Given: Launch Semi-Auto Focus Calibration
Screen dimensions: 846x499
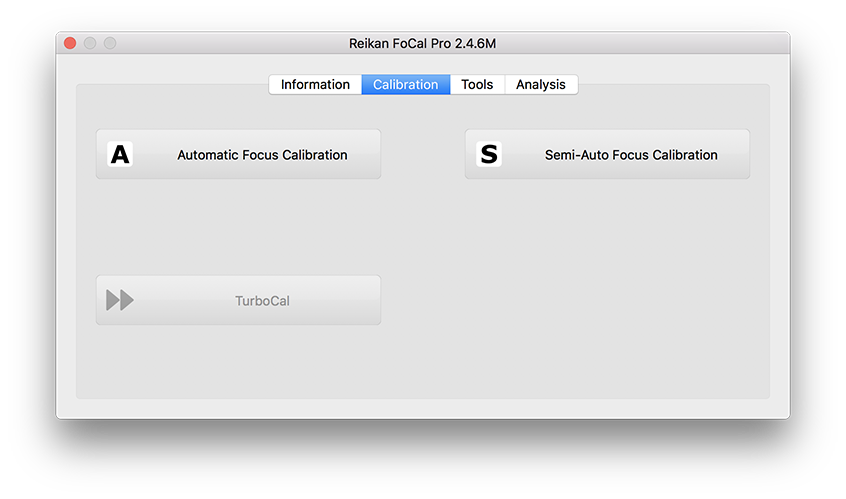Looking at the screenshot, I should pyautogui.click(x=607, y=154).
